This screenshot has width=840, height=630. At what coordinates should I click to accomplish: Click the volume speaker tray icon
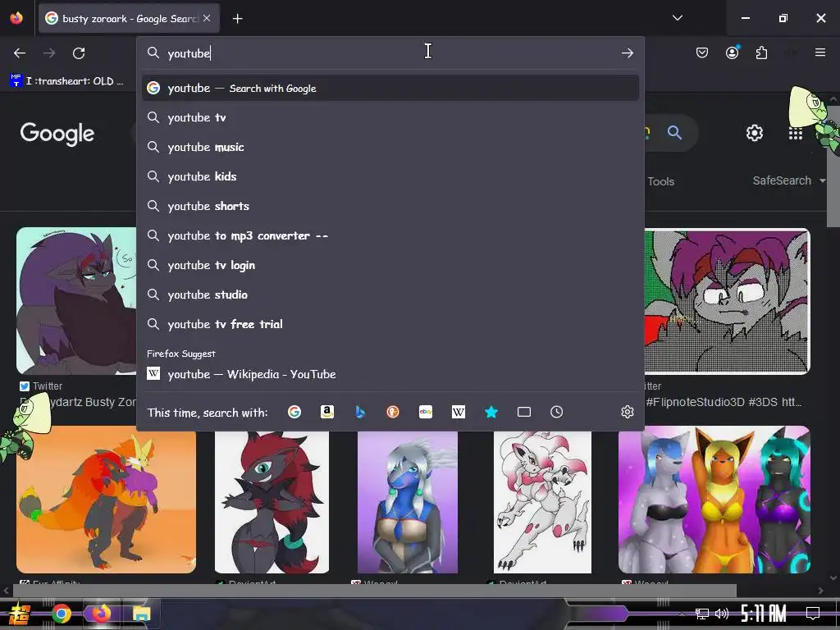click(722, 614)
